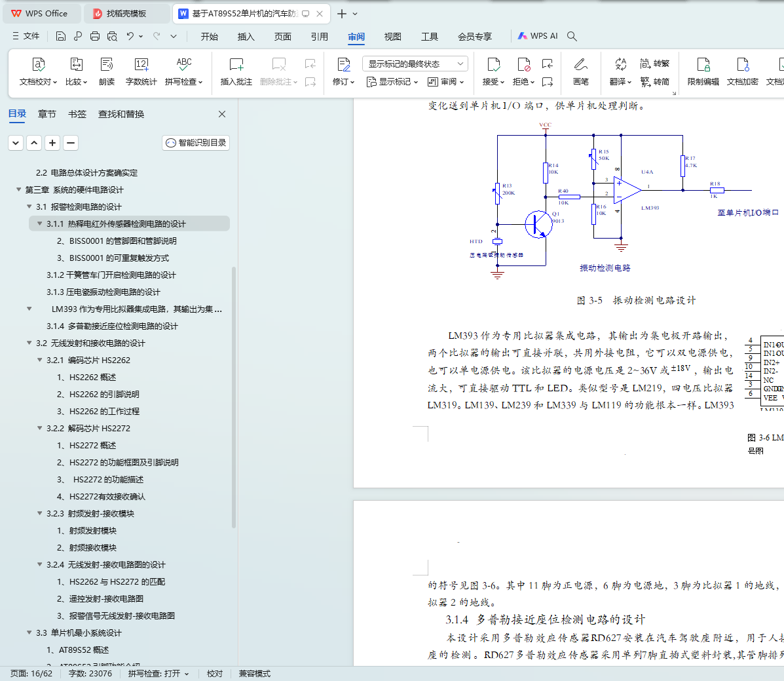Viewport: 784px width, 681px height.
Task: Open 显示标记 dropdown menu
Action: (392, 81)
